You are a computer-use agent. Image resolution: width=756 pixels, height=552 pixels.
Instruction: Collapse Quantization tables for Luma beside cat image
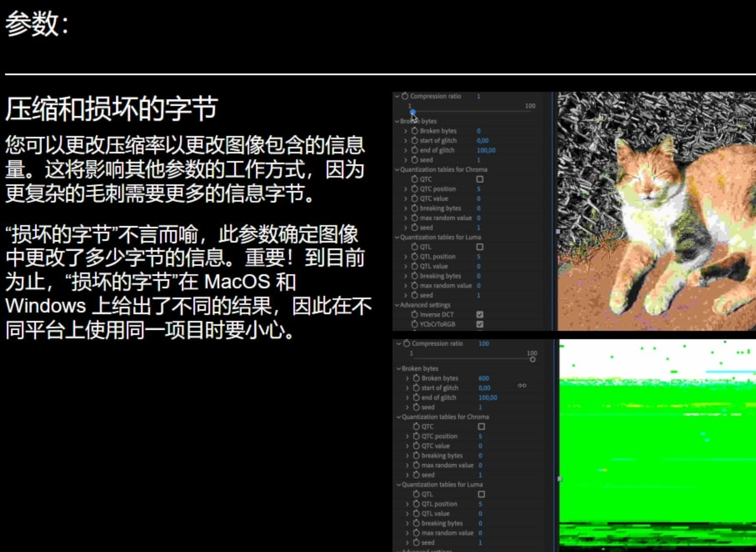[x=397, y=237]
